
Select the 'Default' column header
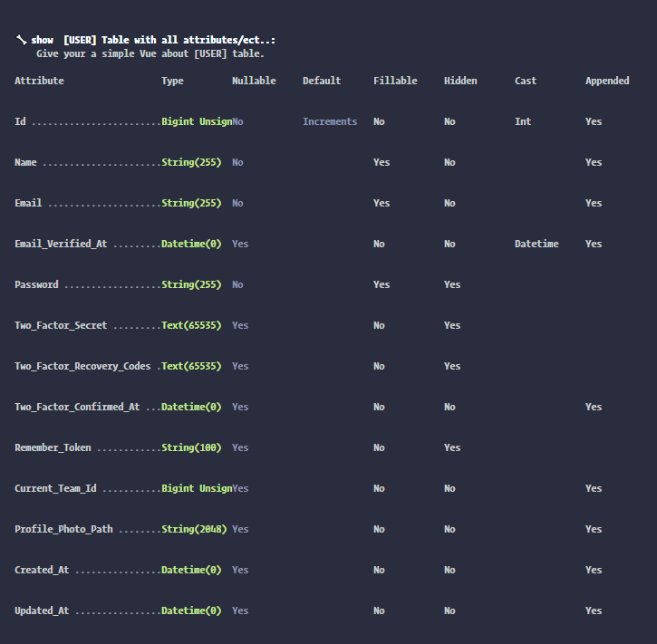322,81
